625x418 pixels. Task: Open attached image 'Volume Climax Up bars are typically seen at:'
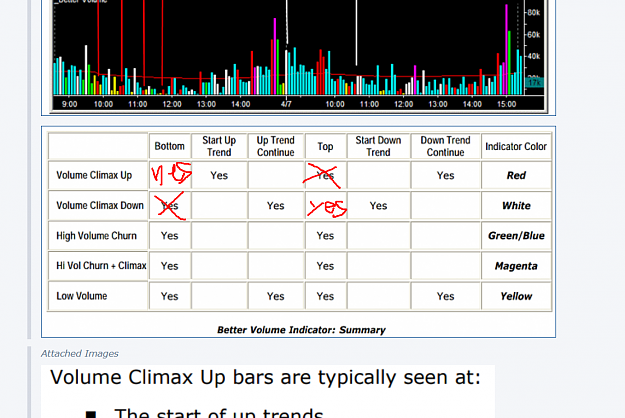pos(268,391)
